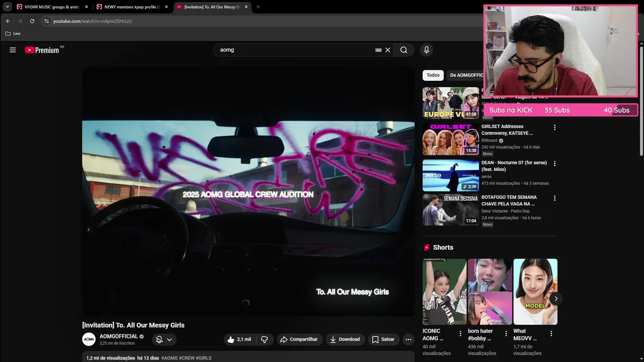Click the video player area
644x362 pixels.
point(248,192)
